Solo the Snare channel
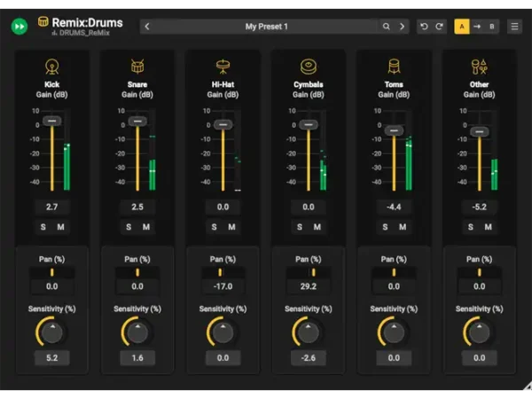The image size is (532, 399). pos(129,227)
